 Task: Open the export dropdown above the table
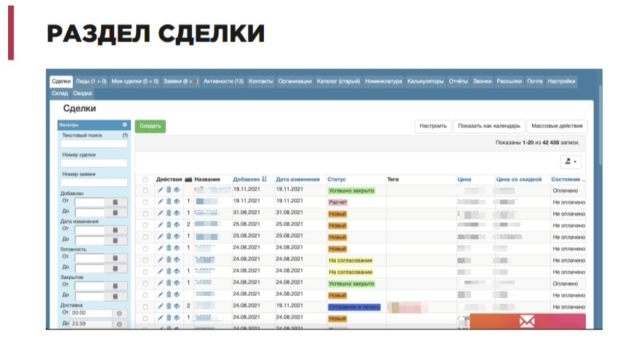(571, 161)
